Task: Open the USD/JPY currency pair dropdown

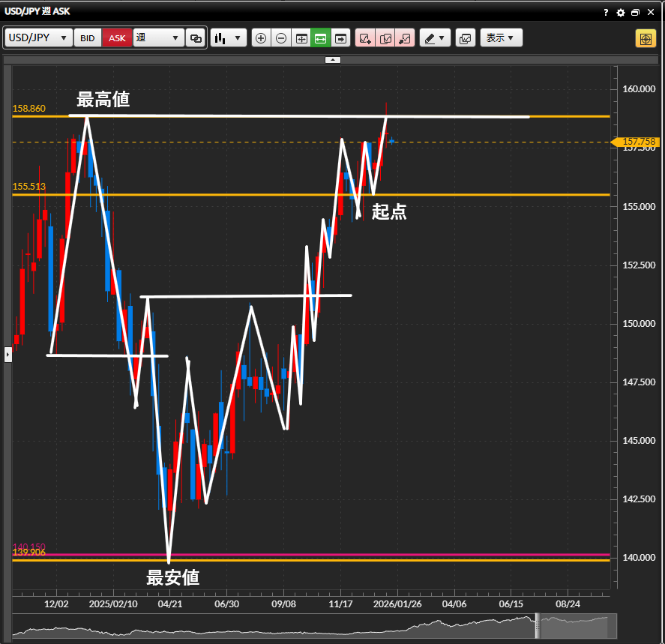Action: coord(38,38)
